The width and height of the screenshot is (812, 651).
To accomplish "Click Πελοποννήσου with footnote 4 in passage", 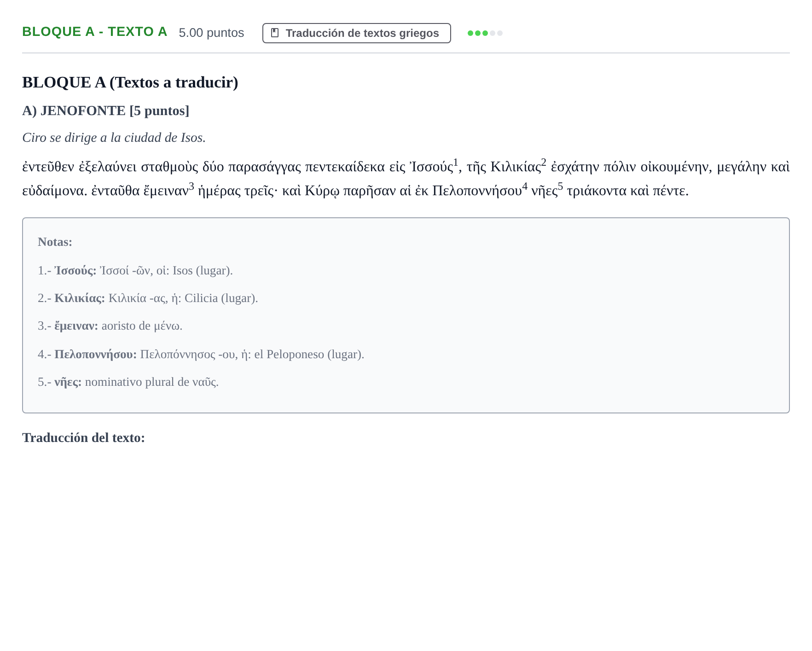I will [480, 190].
